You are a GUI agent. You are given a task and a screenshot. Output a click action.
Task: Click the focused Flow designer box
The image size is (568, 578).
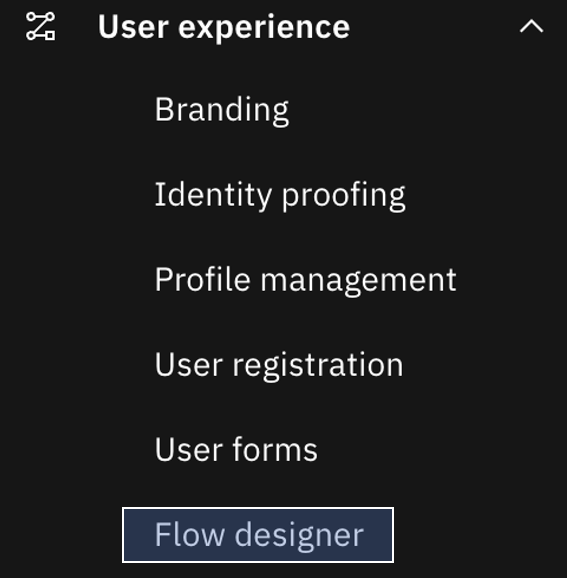[x=258, y=535]
